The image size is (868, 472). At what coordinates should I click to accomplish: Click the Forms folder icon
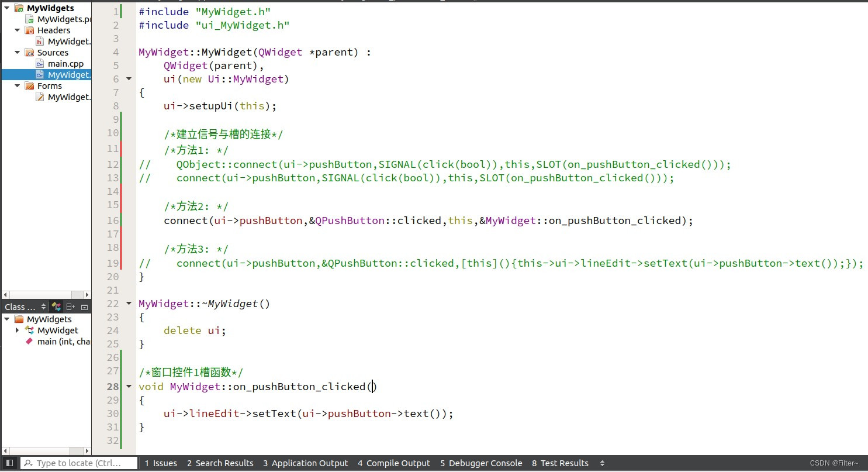(x=29, y=86)
